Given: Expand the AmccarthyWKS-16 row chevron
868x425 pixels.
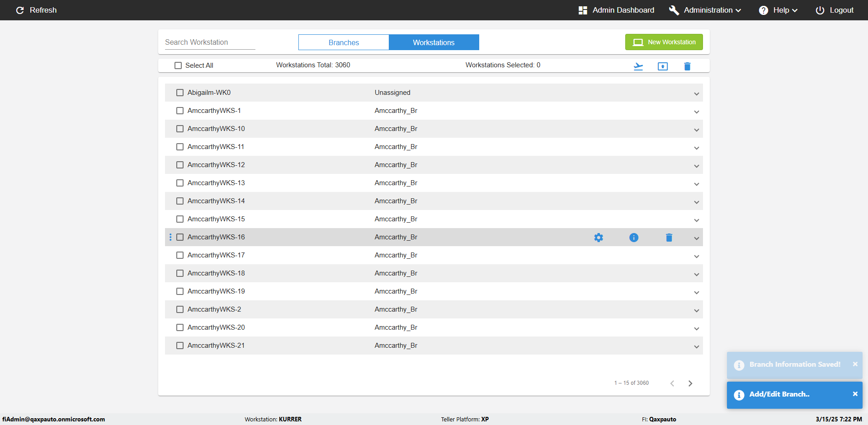Looking at the screenshot, I should tap(696, 238).
